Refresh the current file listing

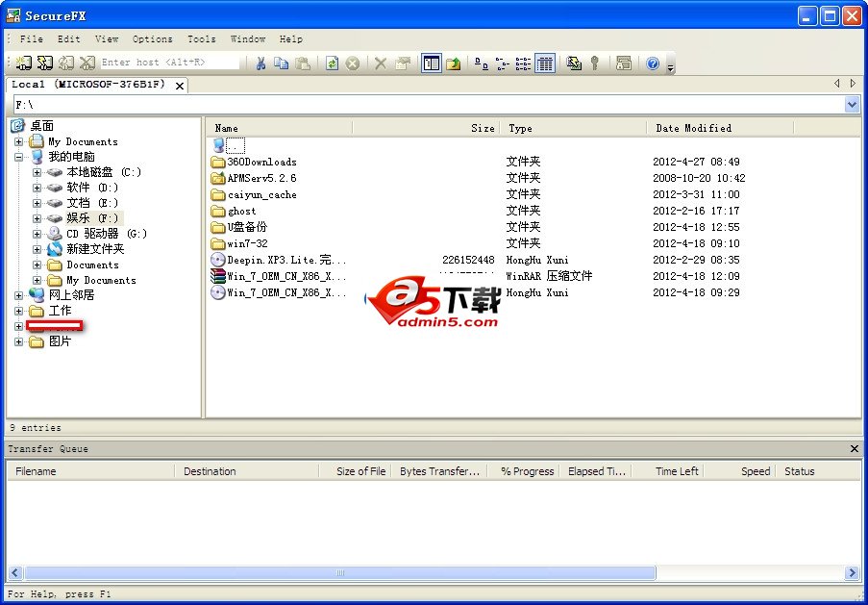pyautogui.click(x=331, y=63)
